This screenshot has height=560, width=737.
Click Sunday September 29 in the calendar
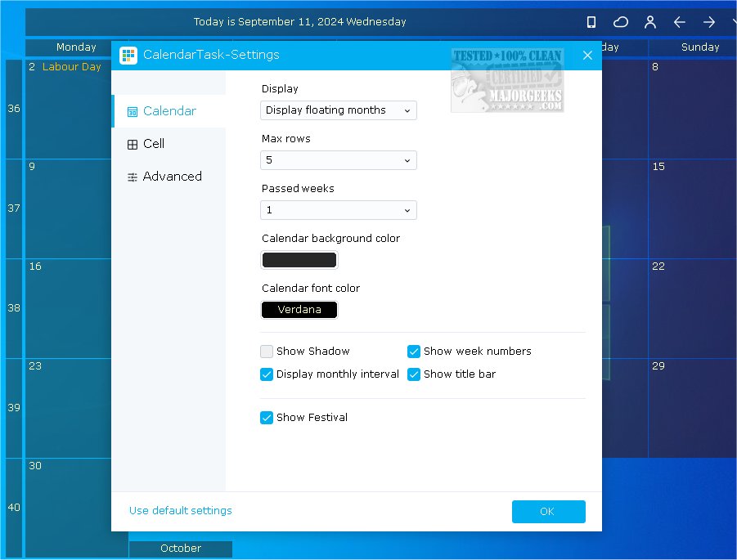click(692, 408)
